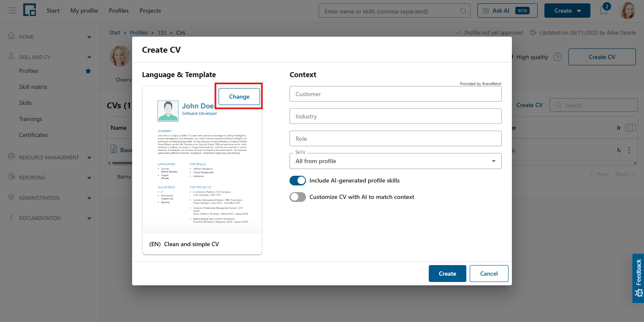Open the row actions three-dot menu
Viewport: 644px width, 322px height.
[x=629, y=150]
